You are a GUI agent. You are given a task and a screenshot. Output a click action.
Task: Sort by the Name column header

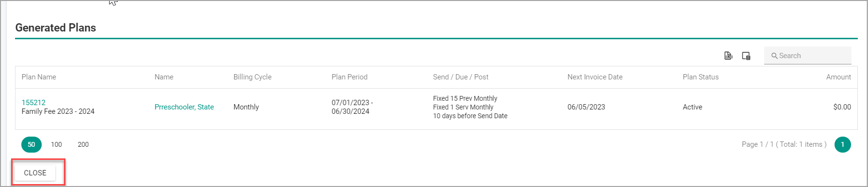[x=164, y=77]
